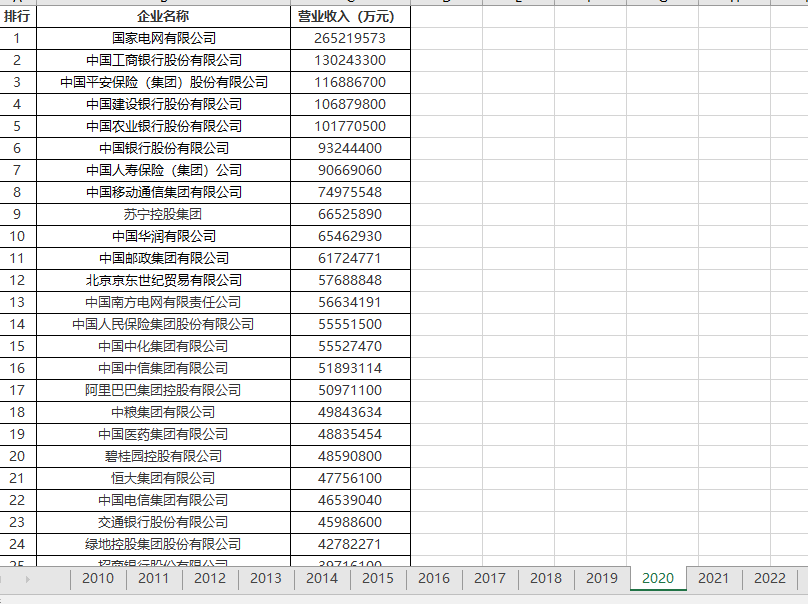The width and height of the screenshot is (808, 604).
Task: Select the 2014 sheet tab
Action: coord(322,578)
